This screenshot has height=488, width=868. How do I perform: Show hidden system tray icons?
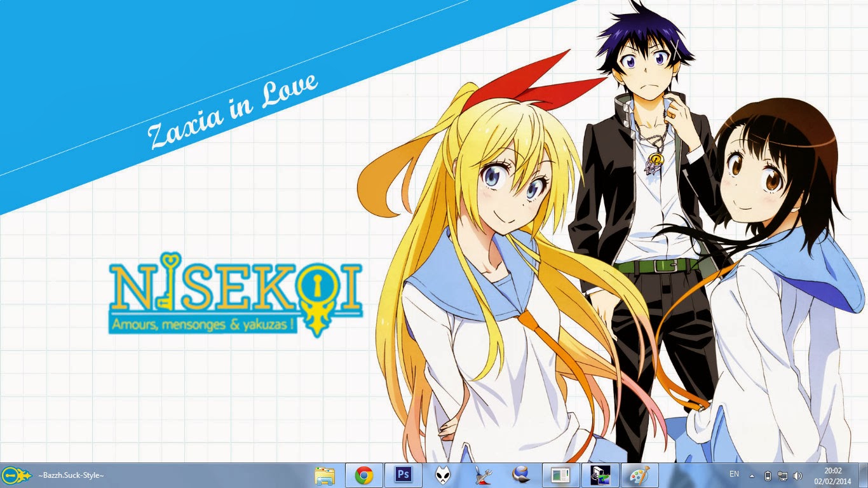(752, 475)
